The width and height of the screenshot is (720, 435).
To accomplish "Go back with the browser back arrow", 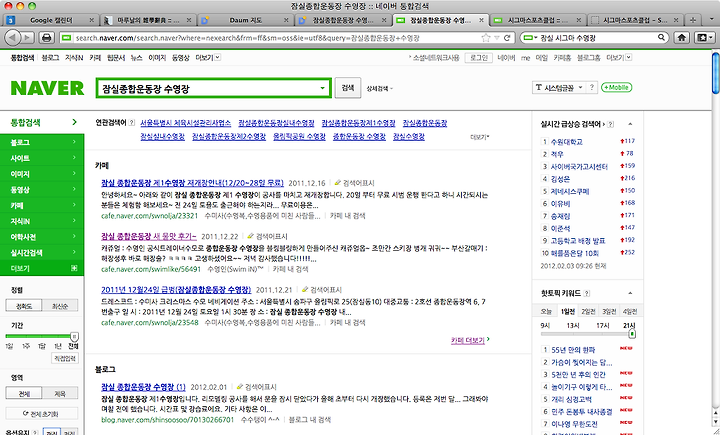I will click(x=13, y=38).
